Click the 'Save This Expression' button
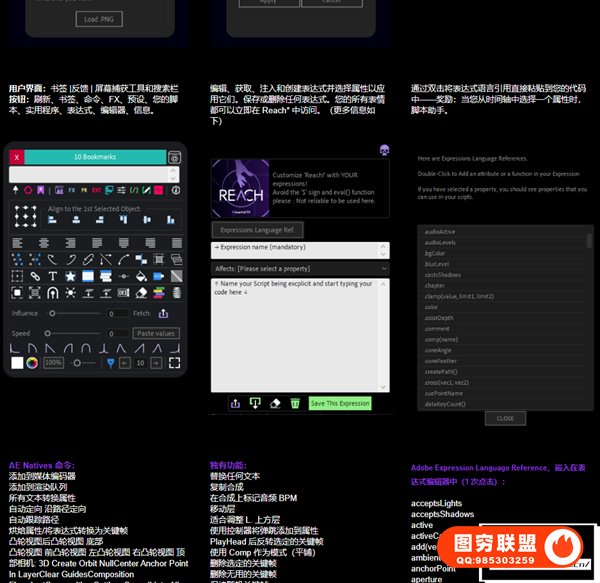Viewport: 600px width, 583px height. (x=340, y=403)
